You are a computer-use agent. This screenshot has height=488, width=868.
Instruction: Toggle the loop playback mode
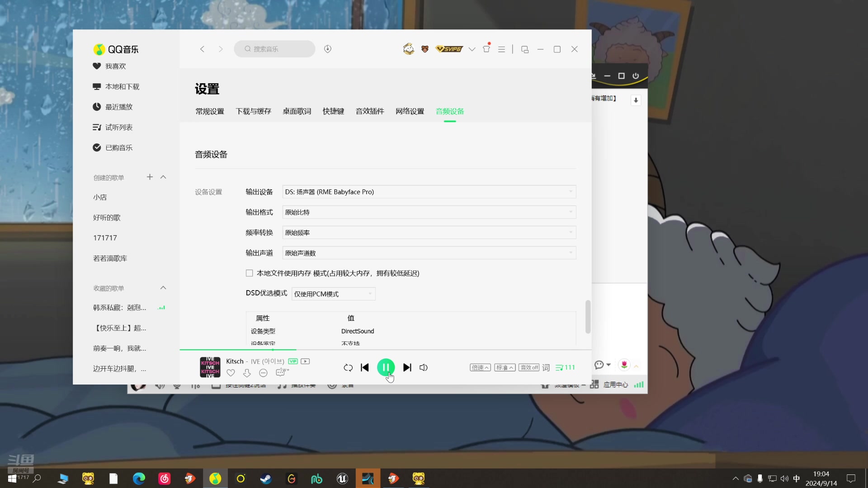click(x=348, y=367)
